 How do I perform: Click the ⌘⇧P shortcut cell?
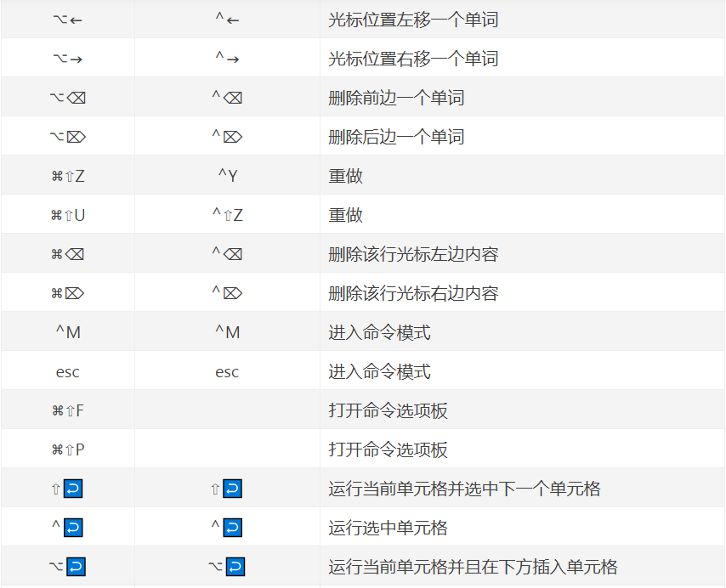[x=68, y=449]
